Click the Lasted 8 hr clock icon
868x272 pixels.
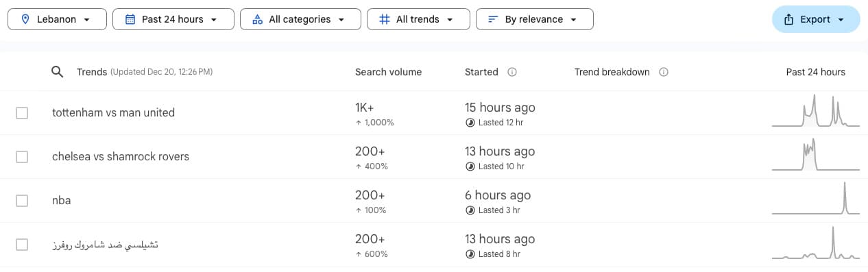(470, 254)
